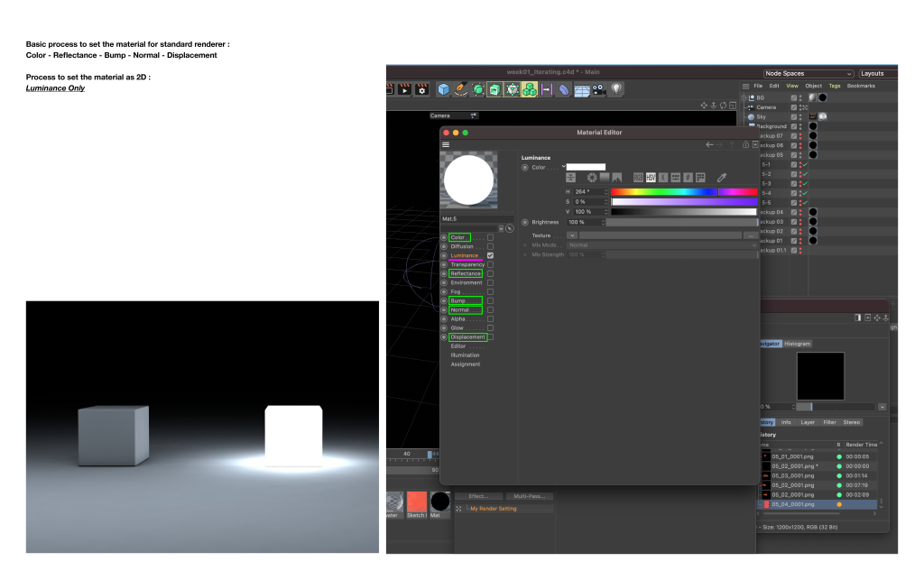Switch color picker to RGB mode

tap(638, 178)
